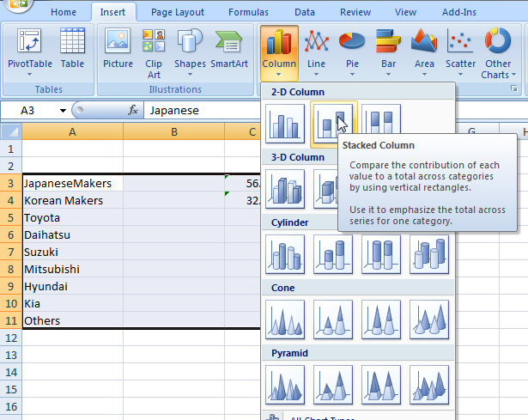Switch to the Home tab
This screenshot has width=528, height=420.
coord(64,12)
